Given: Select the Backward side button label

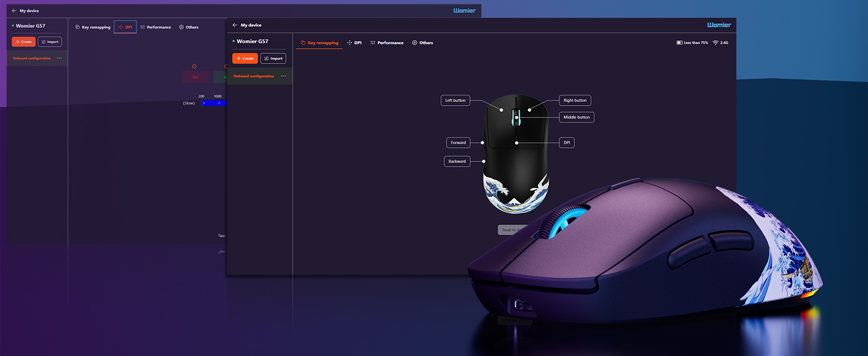Looking at the screenshot, I should (x=457, y=161).
